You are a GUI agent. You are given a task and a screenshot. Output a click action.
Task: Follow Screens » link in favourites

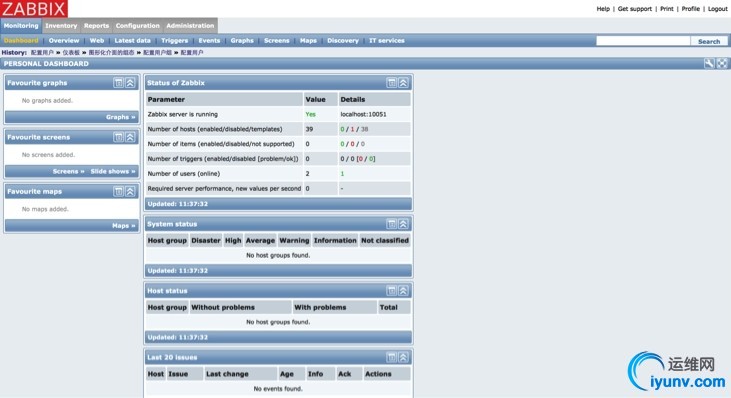point(68,172)
